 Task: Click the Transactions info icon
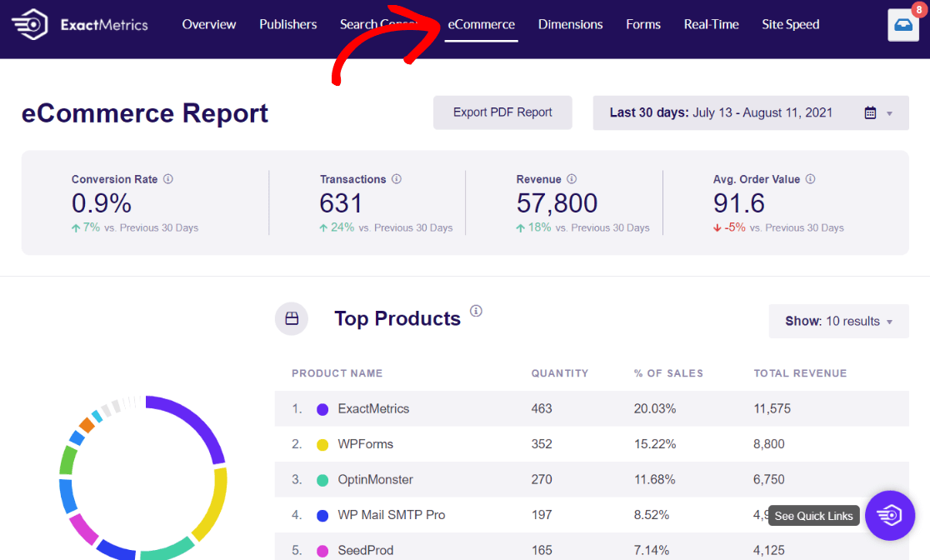(397, 179)
